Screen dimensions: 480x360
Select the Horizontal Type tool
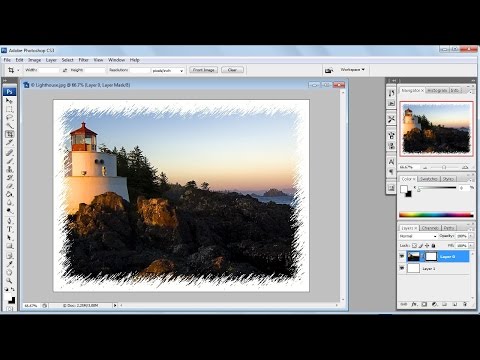click(9, 229)
